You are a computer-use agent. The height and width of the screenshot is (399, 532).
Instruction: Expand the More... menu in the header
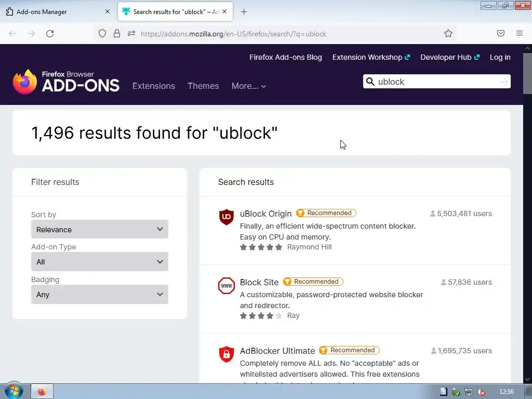(249, 86)
